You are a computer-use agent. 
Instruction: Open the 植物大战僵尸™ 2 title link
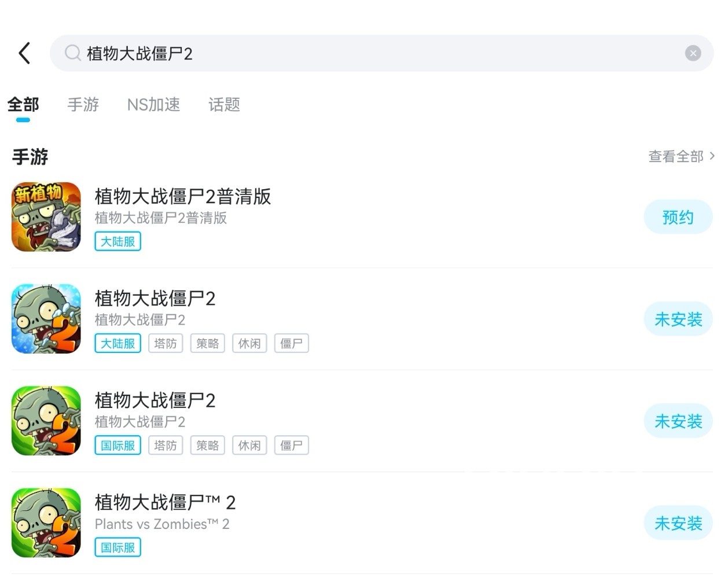(x=165, y=502)
